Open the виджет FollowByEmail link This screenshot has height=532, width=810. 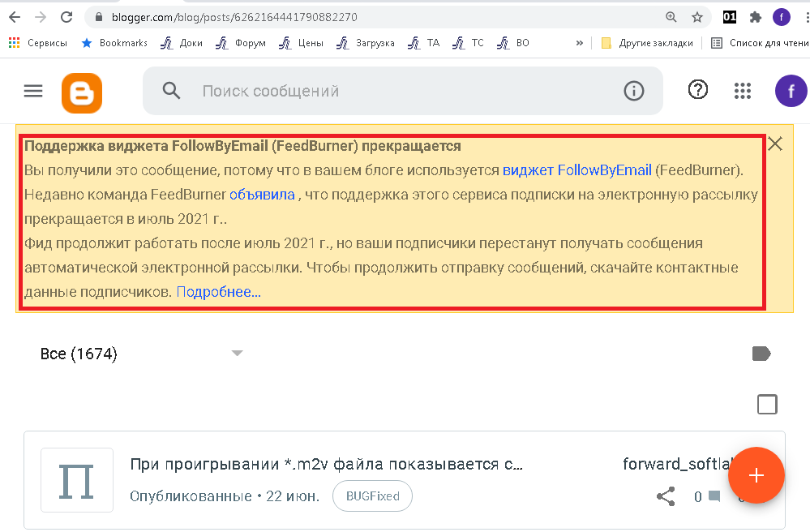577,170
